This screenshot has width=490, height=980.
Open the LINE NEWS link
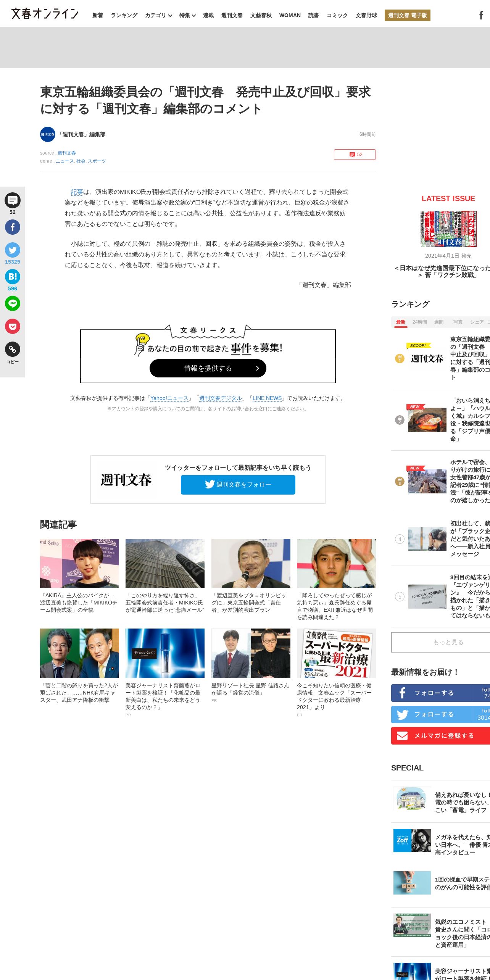(x=267, y=398)
